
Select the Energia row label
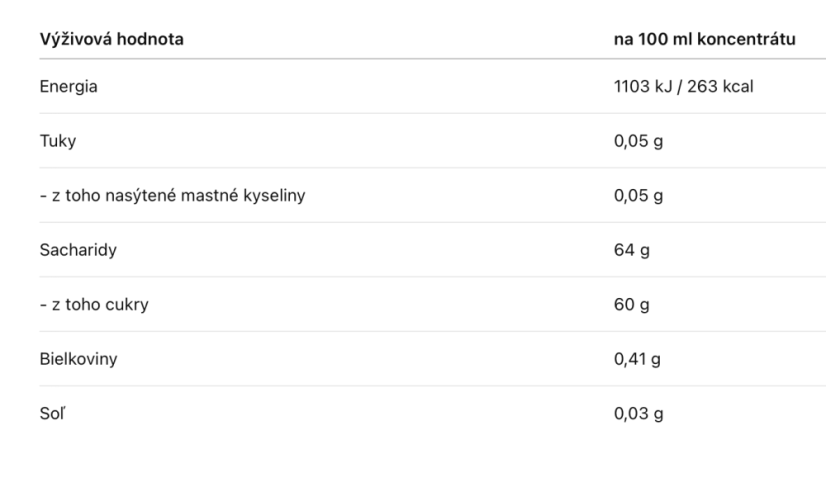[68, 86]
